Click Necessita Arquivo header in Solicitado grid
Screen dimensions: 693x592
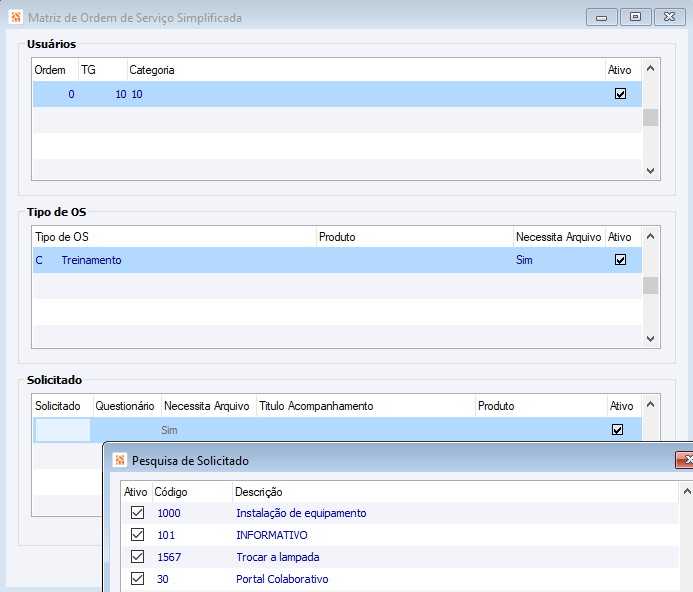pyautogui.click(x=209, y=406)
